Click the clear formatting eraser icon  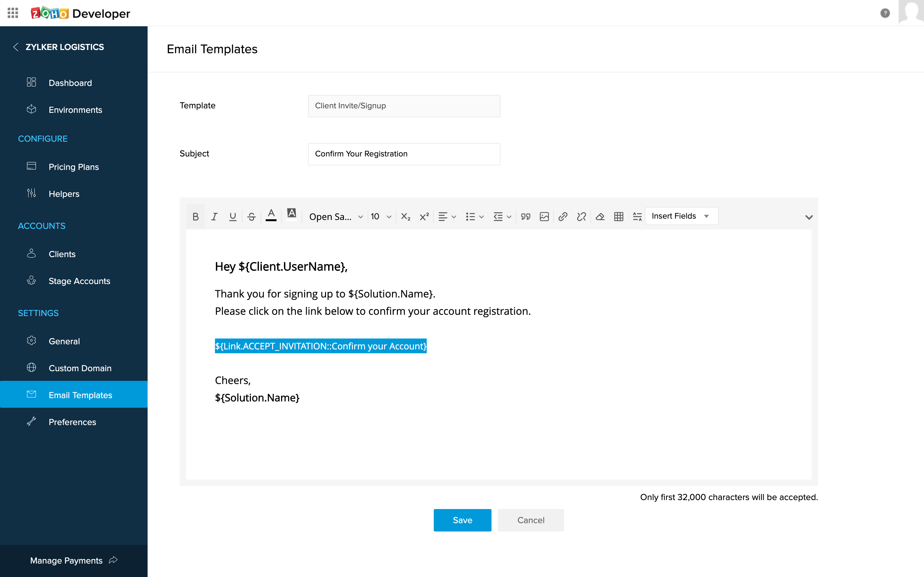point(600,217)
